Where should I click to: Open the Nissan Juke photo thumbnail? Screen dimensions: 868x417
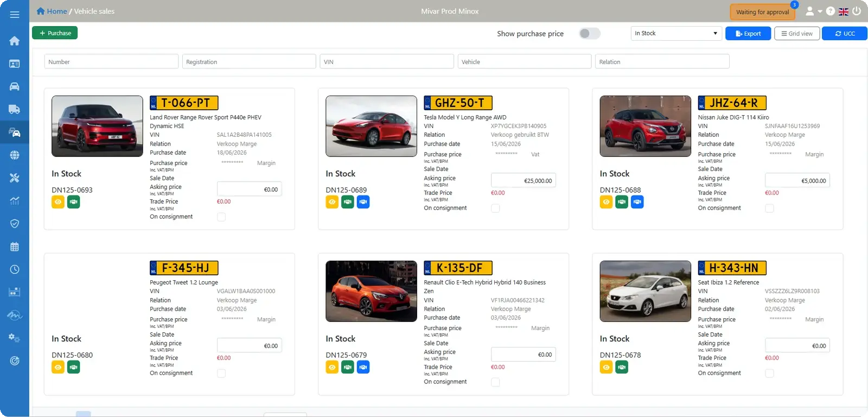point(646,126)
